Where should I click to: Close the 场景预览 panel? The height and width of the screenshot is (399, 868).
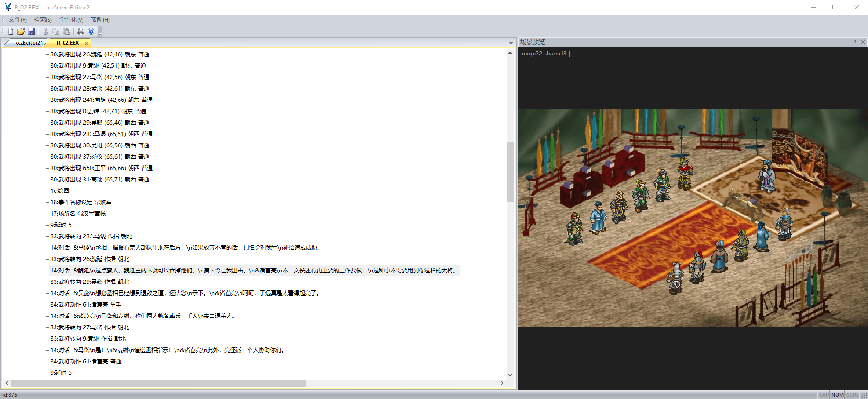point(863,42)
